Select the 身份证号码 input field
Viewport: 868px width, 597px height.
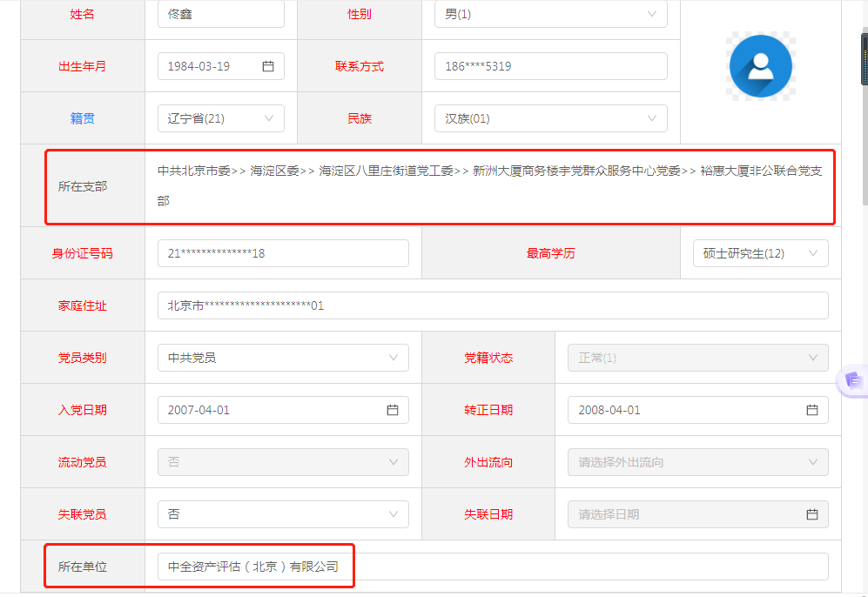point(282,253)
